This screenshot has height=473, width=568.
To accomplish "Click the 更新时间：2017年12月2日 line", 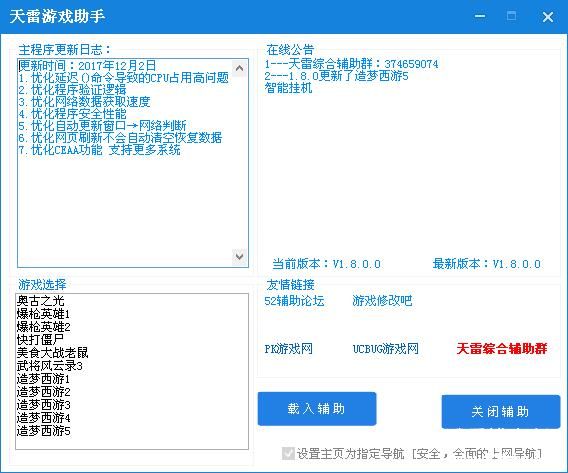I will click(87, 66).
